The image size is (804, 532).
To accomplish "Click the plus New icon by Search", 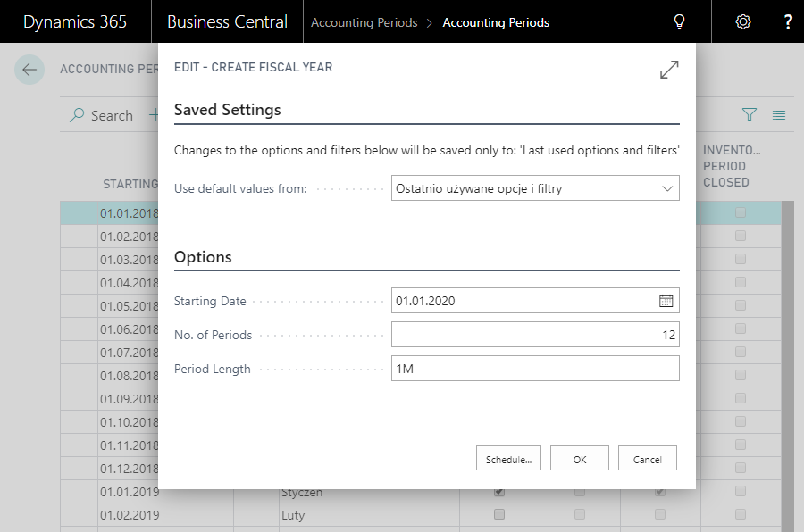I will (154, 115).
